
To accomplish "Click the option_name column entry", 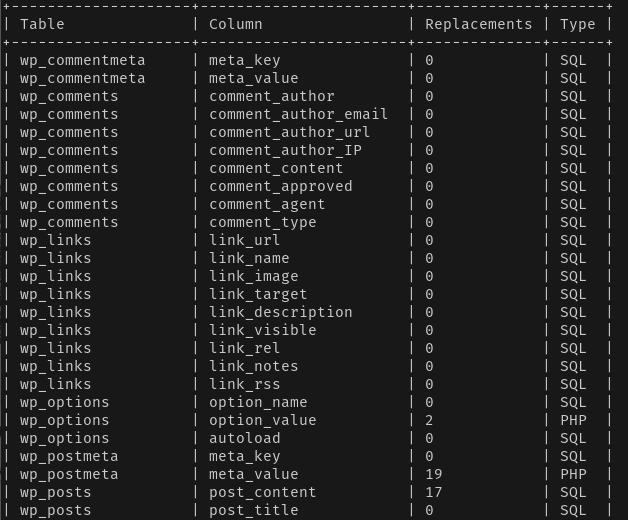I will [258, 402].
